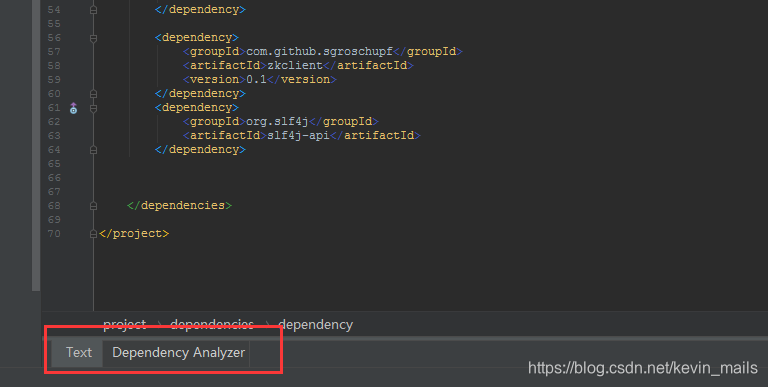Click groupId value org.slf4j
The width and height of the screenshot is (768, 387).
click(x=277, y=121)
